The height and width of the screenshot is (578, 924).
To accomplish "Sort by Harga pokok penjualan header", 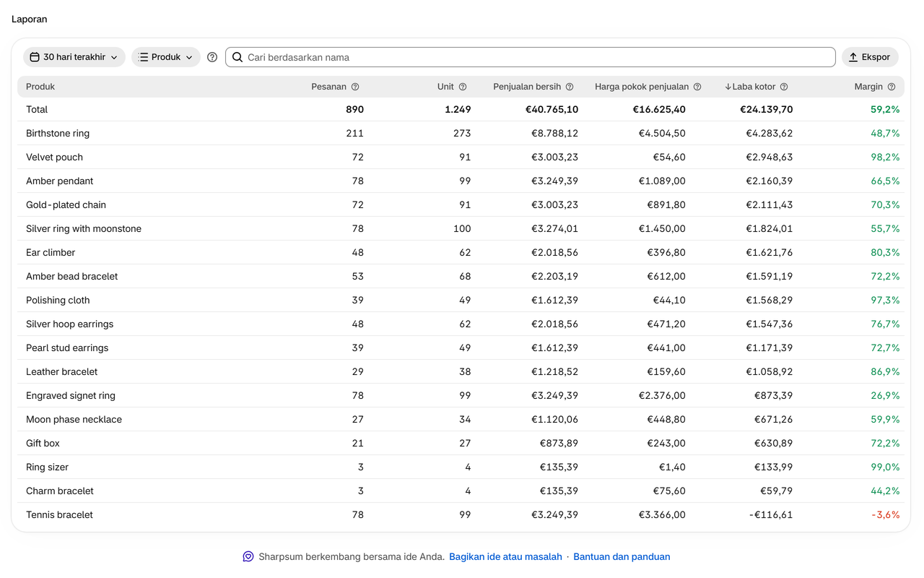I will [x=642, y=87].
